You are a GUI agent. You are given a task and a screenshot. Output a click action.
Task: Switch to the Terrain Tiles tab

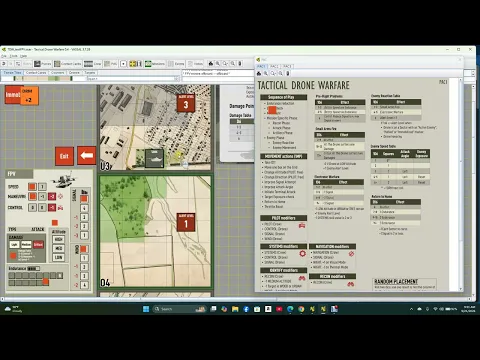click(x=12, y=73)
